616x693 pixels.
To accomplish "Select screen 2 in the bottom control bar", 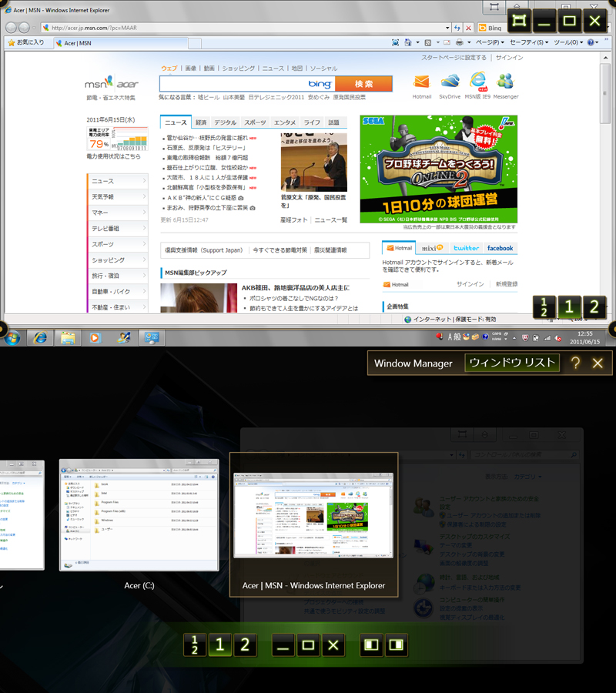I will (x=245, y=645).
